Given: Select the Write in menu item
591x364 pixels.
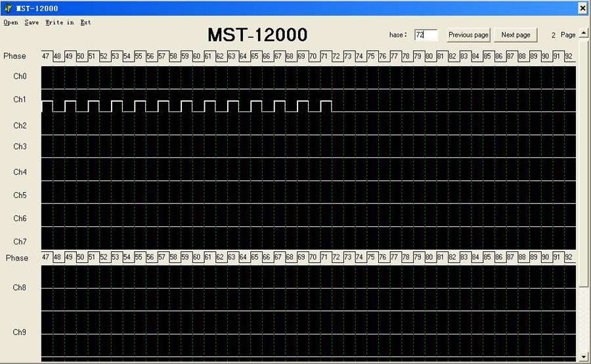Looking at the screenshot, I should click(x=59, y=22).
